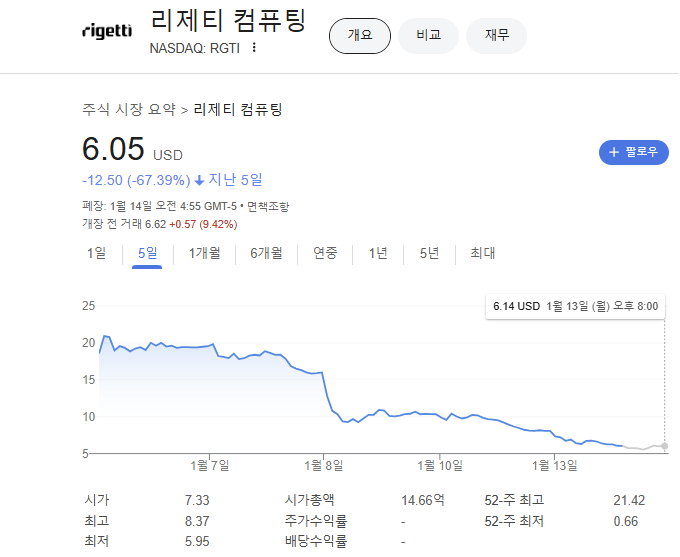
Task: Click the 1월 7일 axis date label
Action: point(209,465)
